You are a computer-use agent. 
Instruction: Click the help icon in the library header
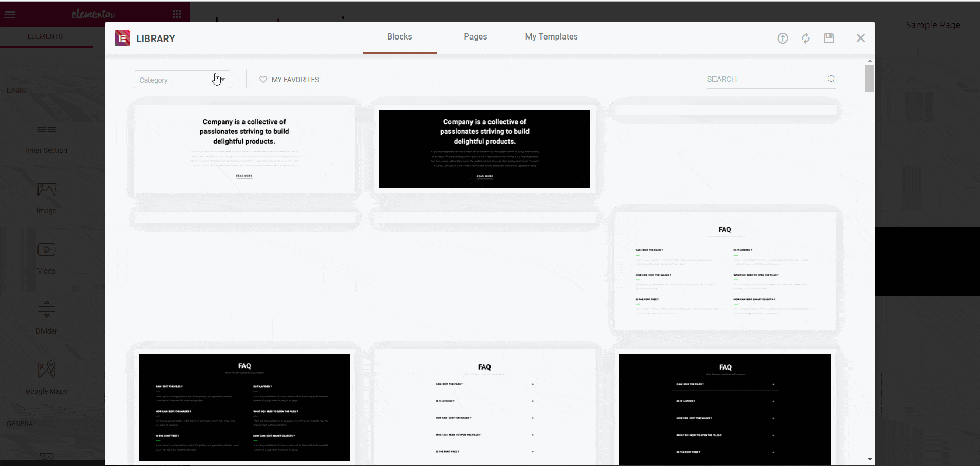[782, 38]
